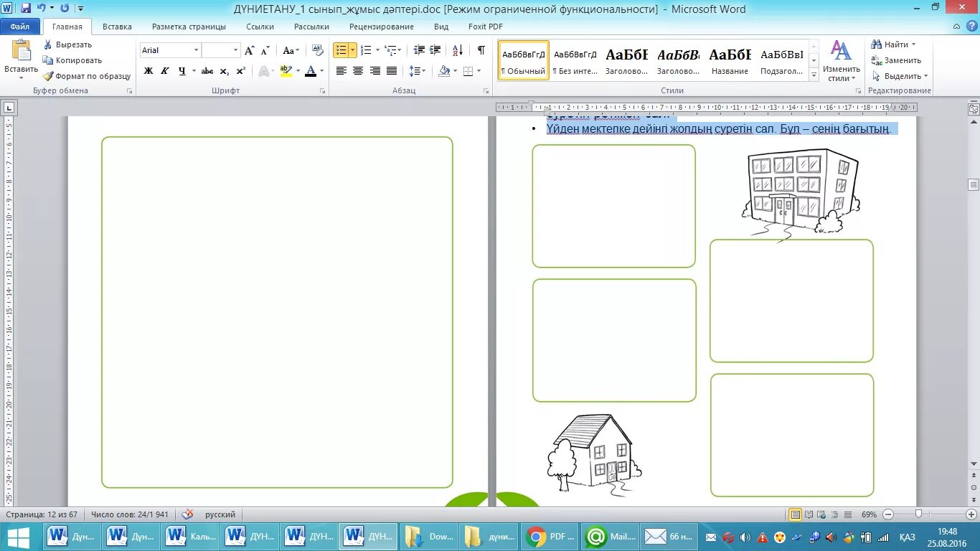Open the numbered list dropdown
This screenshot has width=980, height=551.
[378, 50]
